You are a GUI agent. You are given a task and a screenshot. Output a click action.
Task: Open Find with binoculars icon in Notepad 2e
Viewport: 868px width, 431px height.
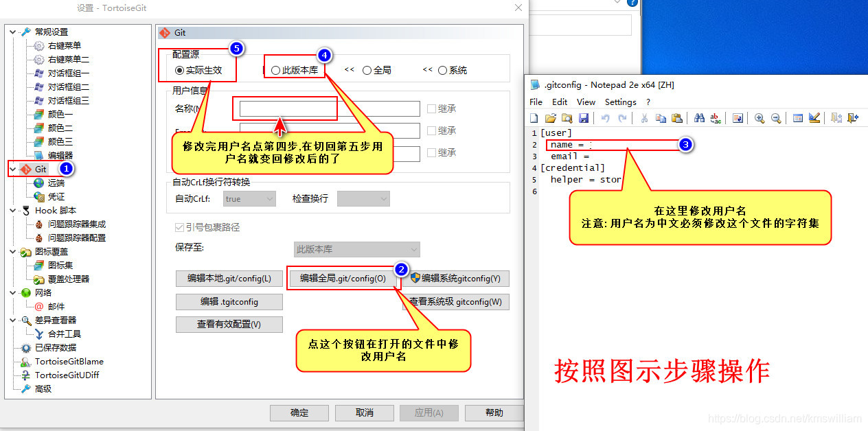(x=699, y=118)
